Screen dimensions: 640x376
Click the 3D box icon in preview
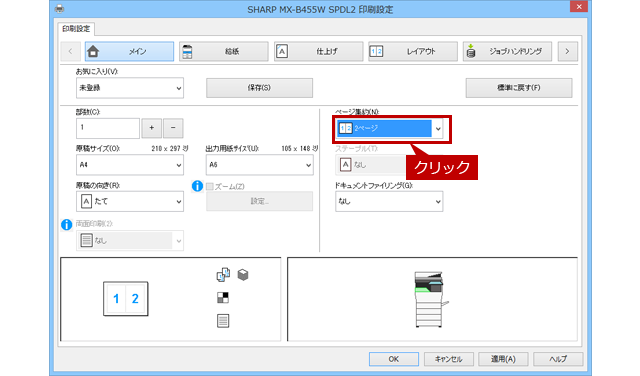tap(243, 275)
